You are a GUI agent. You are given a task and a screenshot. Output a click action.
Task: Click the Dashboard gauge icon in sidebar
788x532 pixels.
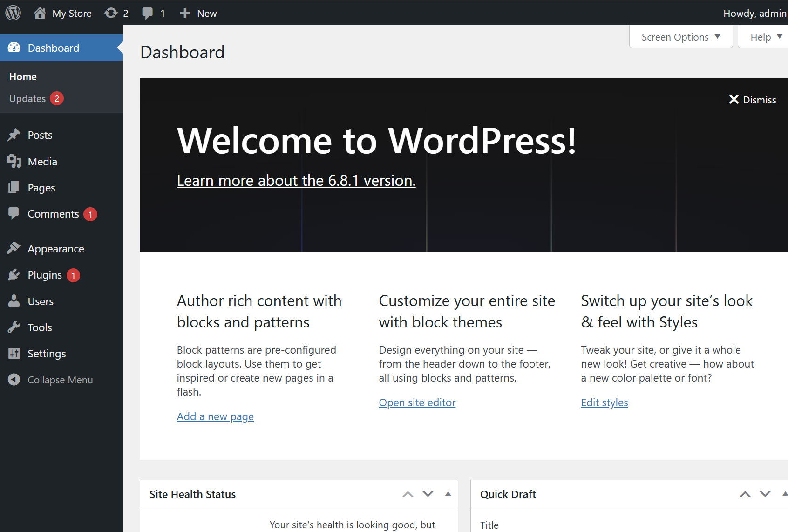point(14,48)
